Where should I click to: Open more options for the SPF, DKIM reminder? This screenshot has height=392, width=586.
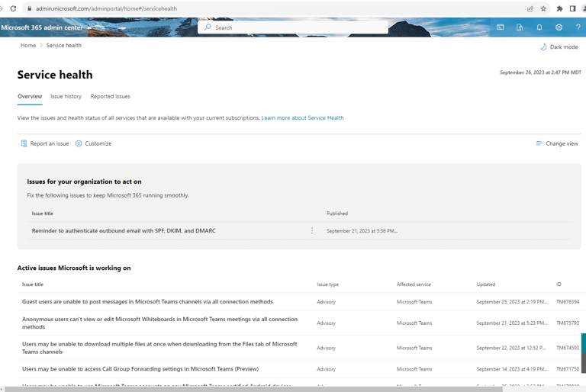312,231
